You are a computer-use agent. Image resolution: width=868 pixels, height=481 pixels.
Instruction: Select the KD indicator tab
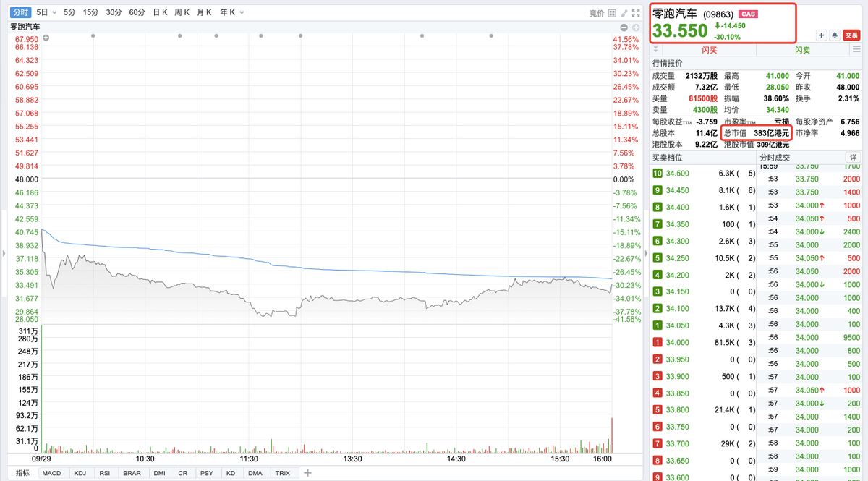(x=230, y=473)
